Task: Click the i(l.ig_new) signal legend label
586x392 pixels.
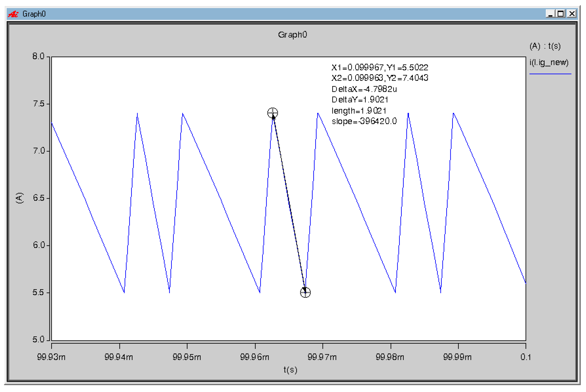Action: pos(549,62)
